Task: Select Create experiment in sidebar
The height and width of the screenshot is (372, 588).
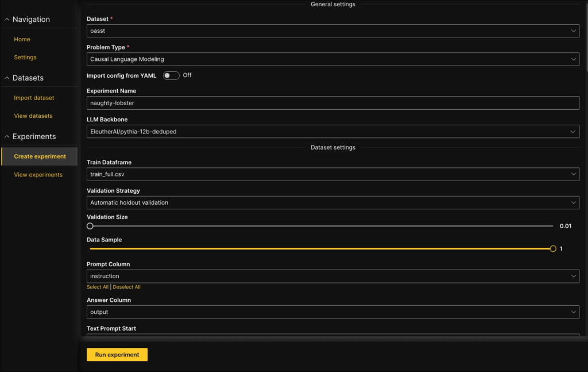Action: [x=40, y=156]
